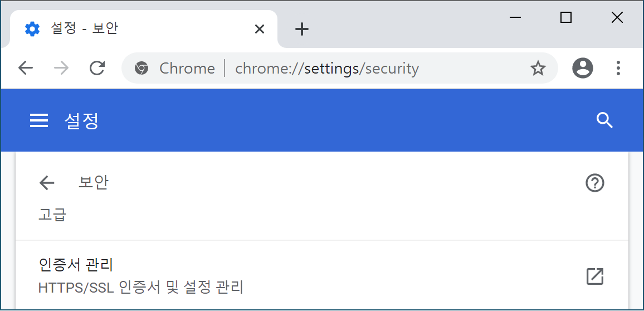Maximize the Chrome window
Screen dimensions: 644x311
click(x=566, y=18)
